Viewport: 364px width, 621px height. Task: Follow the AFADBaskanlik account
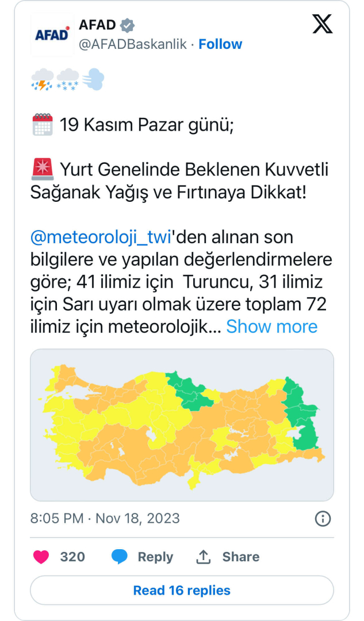pos(220,44)
